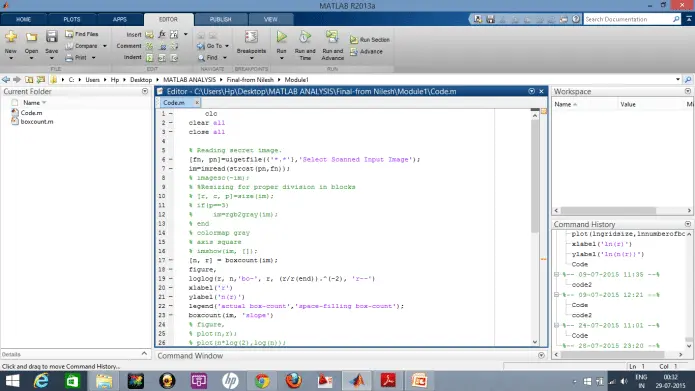
Task: Click the forward navigation arrow in address bar
Action: tap(17, 80)
